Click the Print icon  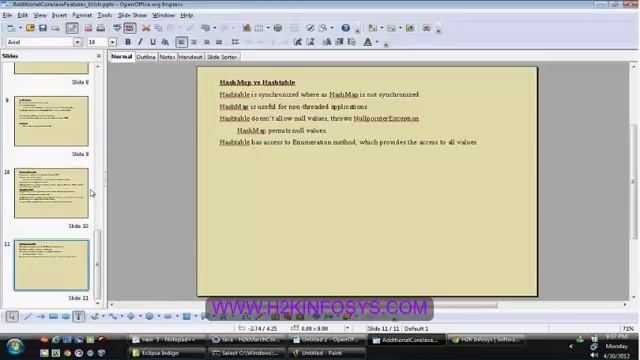tap(100, 28)
